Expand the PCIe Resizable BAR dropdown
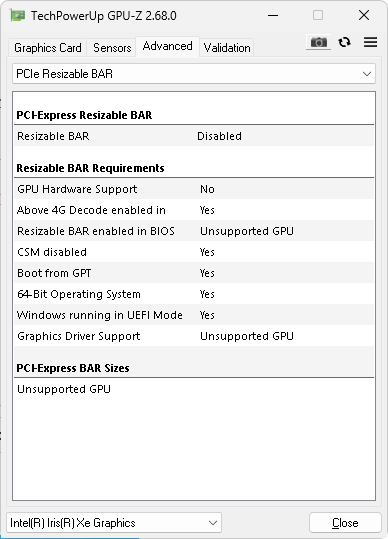Screen dimensions: 388x539 pos(194,74)
